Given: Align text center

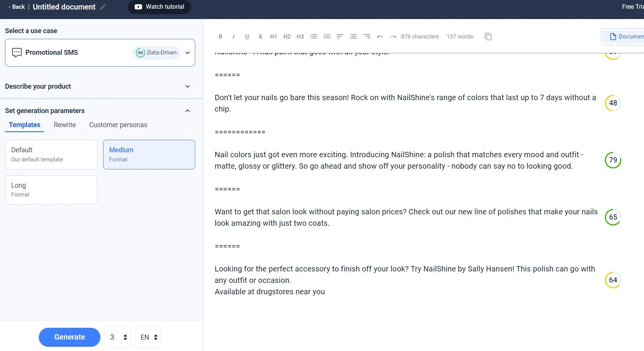Looking at the screenshot, I should 353,37.
